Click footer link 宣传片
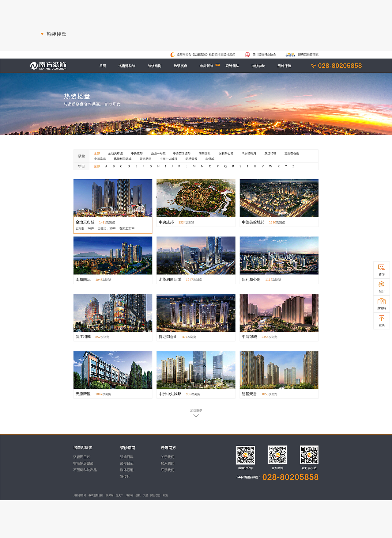 [x=125, y=476]
